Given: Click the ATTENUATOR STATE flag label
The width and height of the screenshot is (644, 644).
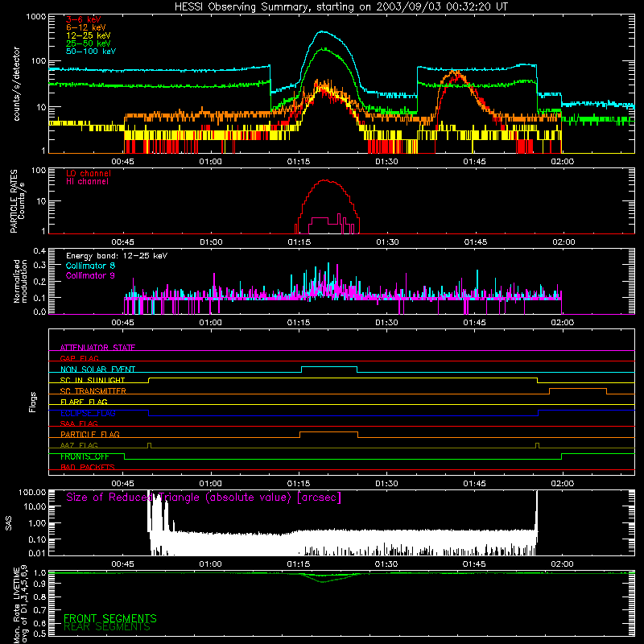Looking at the screenshot, I should 97,348.
